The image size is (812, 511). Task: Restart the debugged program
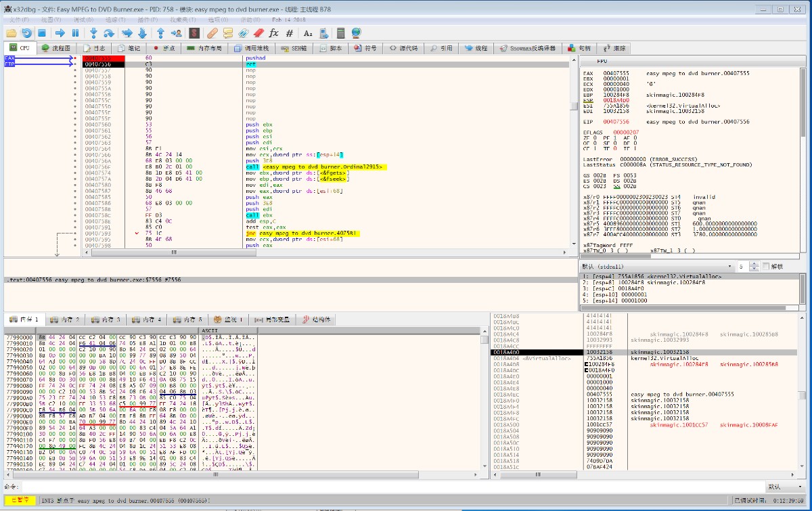26,32
